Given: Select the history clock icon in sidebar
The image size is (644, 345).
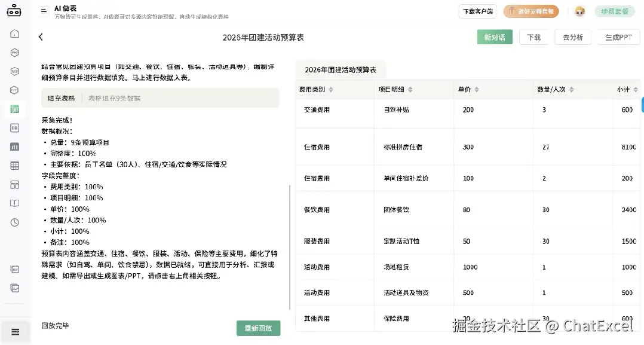Looking at the screenshot, I should pyautogui.click(x=15, y=221).
